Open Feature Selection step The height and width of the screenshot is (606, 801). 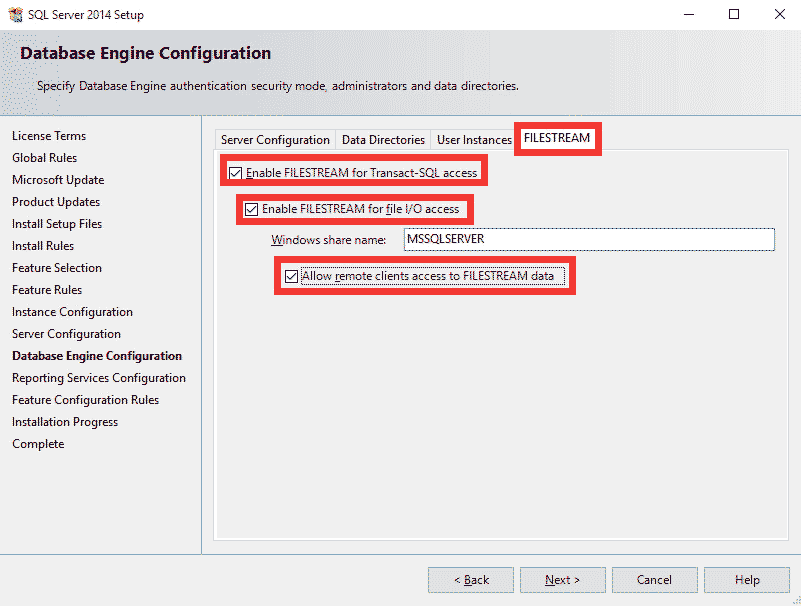(x=57, y=267)
